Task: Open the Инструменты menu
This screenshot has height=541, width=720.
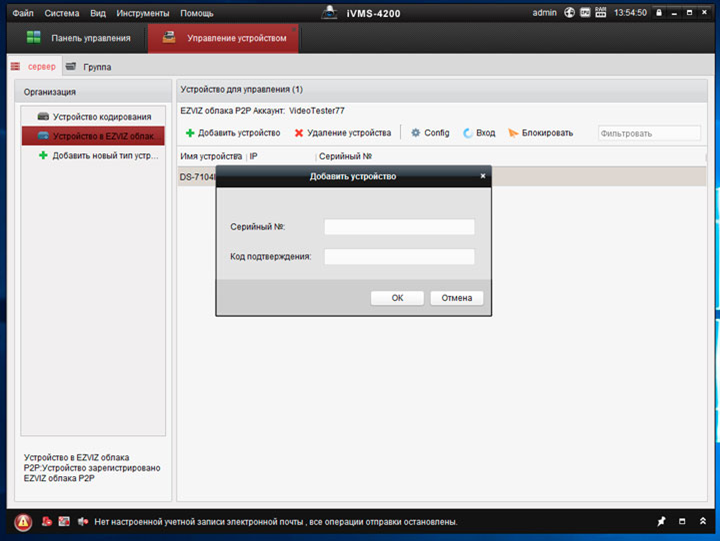Action: pyautogui.click(x=142, y=13)
